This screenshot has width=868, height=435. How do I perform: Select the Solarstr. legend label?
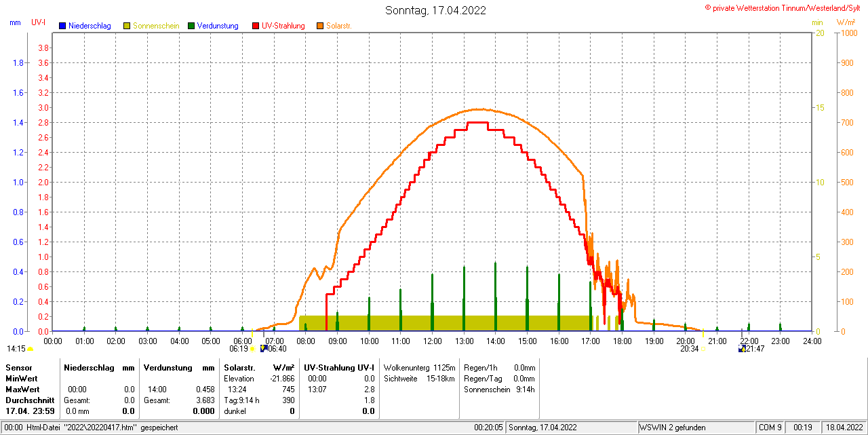coord(339,26)
